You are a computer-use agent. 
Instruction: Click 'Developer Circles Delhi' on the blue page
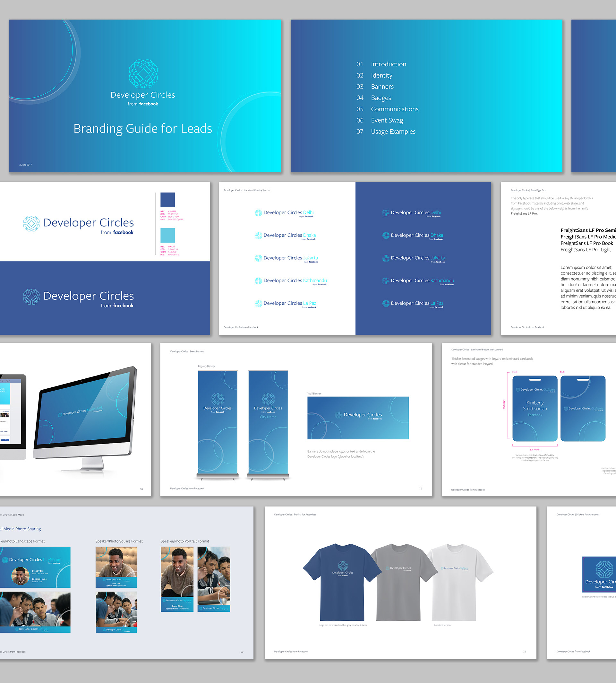(x=412, y=213)
